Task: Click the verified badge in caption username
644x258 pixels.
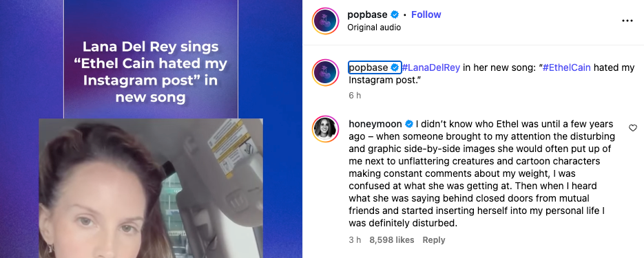Action: [x=395, y=67]
